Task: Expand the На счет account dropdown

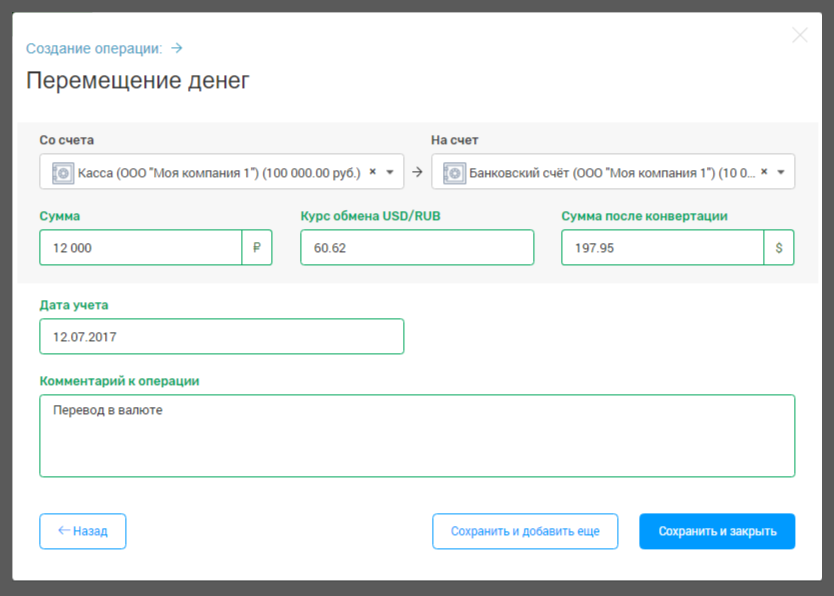Action: (781, 172)
